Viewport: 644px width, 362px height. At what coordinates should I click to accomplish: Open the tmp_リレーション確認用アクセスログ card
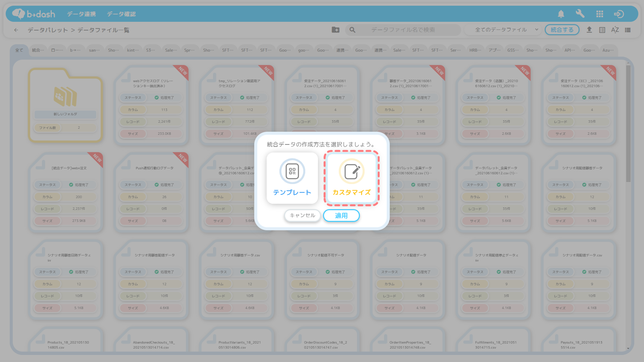point(237,105)
